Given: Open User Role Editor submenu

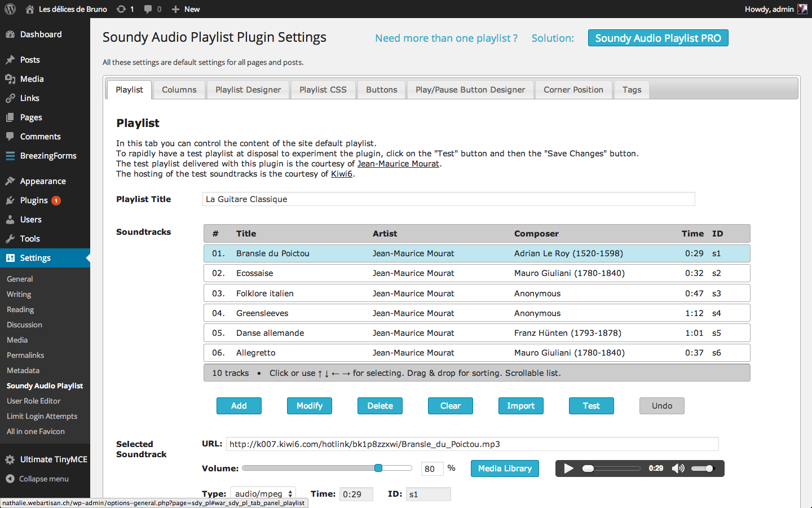Looking at the screenshot, I should pyautogui.click(x=33, y=401).
